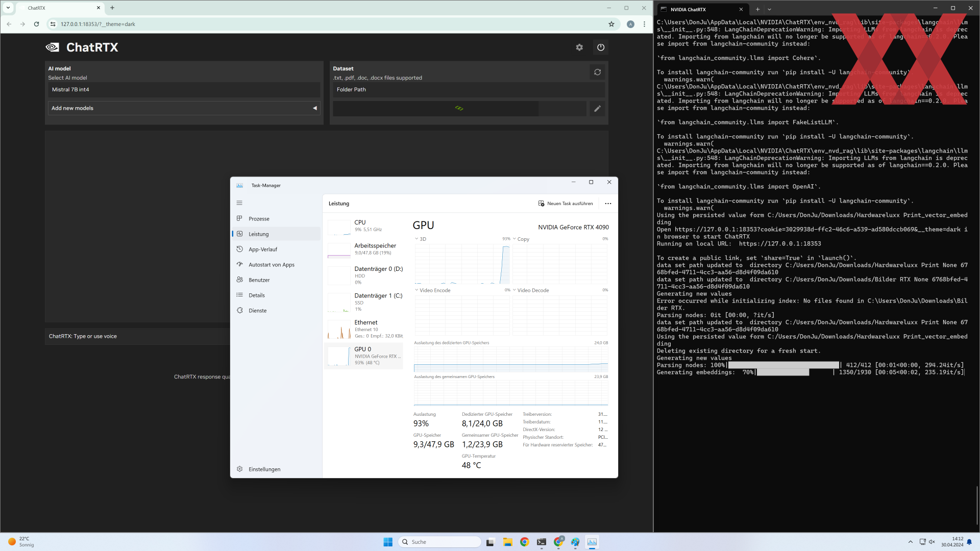Reload the ChatRTX browser page
Screen dimensions: 980x551
coord(36,24)
